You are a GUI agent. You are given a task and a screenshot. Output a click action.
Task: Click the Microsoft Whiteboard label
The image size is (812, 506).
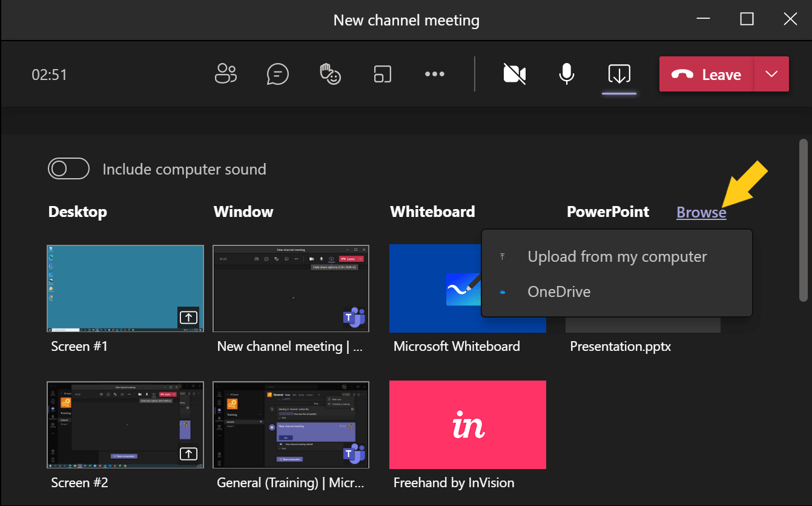[x=457, y=347]
